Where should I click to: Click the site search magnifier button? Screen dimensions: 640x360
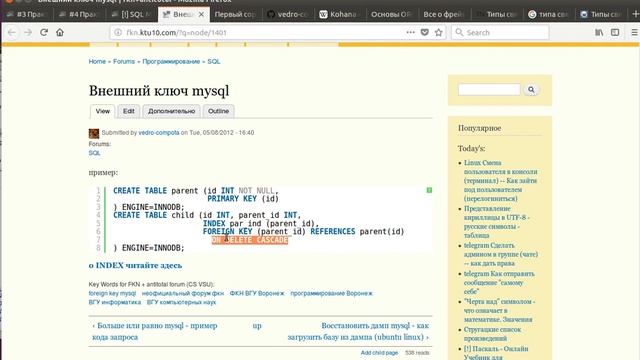click(x=531, y=89)
